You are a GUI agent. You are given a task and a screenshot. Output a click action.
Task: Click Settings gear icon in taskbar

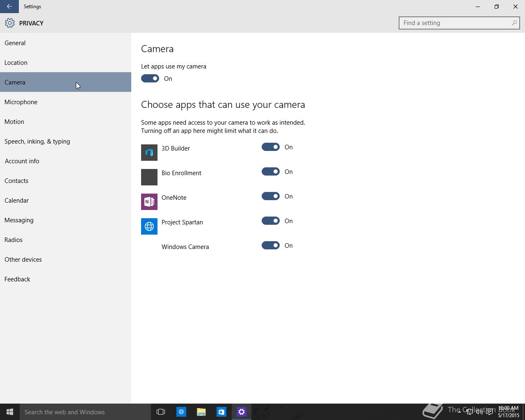[x=241, y=412]
